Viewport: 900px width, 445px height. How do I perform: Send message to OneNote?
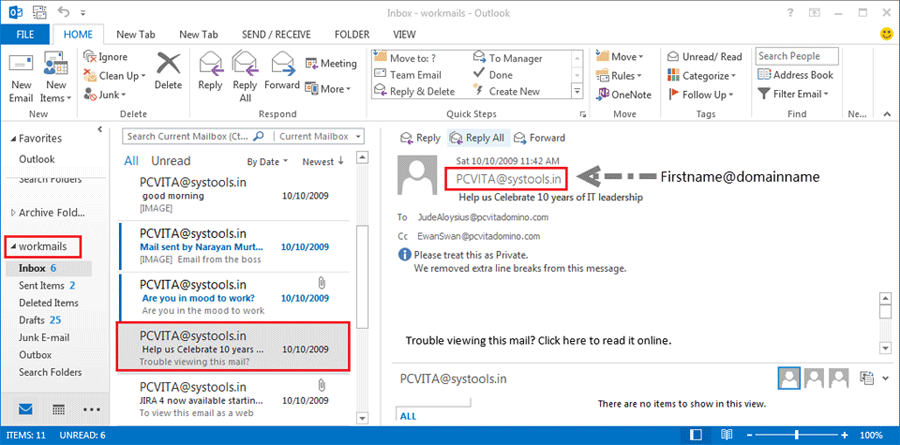click(x=624, y=95)
